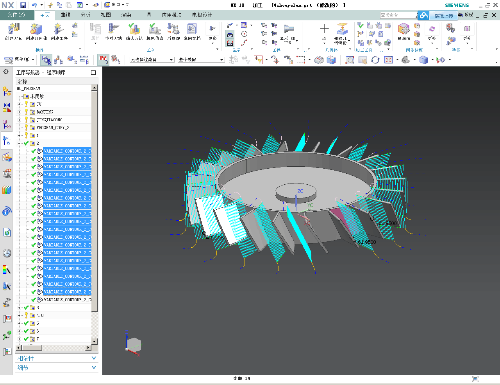Click the Undo arrow icon
The height and width of the screenshot is (385, 500).
(34, 5)
